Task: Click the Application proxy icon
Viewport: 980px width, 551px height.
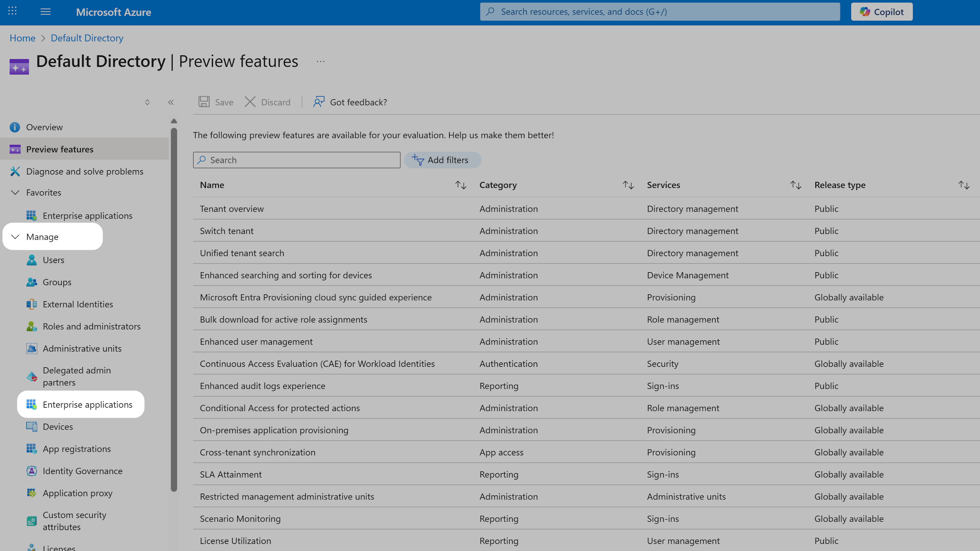Action: [32, 493]
